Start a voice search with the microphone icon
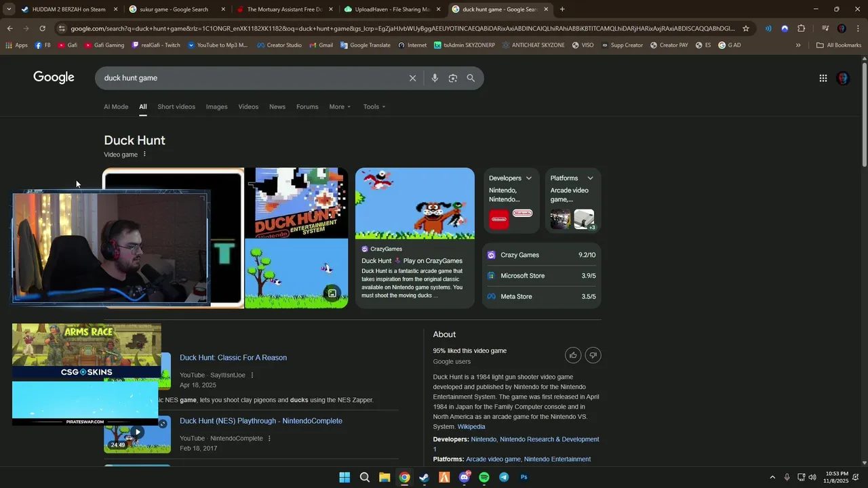 (x=435, y=78)
